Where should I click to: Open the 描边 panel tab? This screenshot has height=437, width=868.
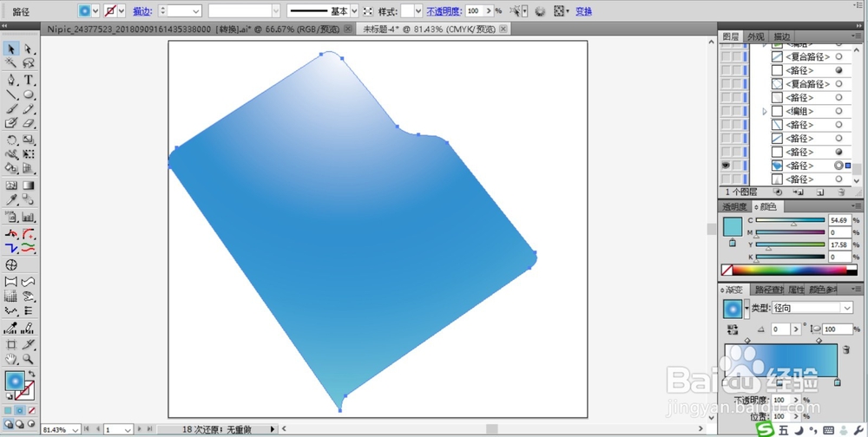point(782,36)
